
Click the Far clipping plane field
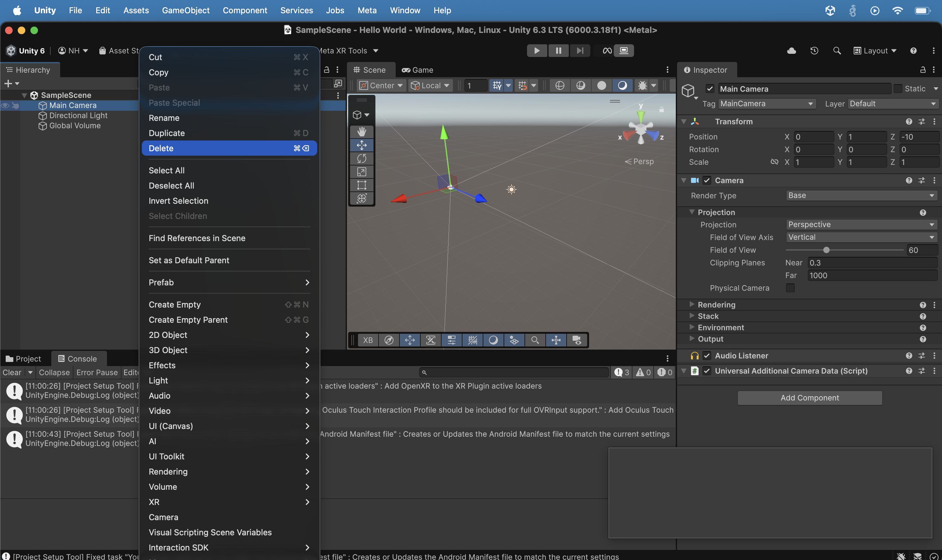click(873, 276)
